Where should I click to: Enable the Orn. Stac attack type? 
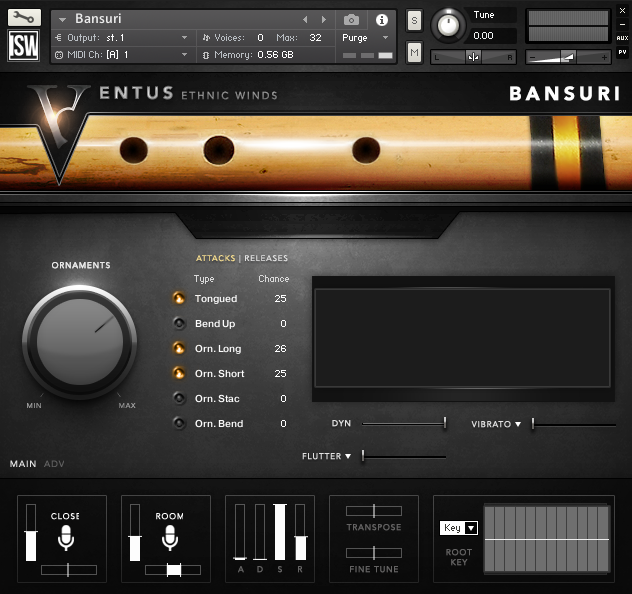(x=179, y=398)
